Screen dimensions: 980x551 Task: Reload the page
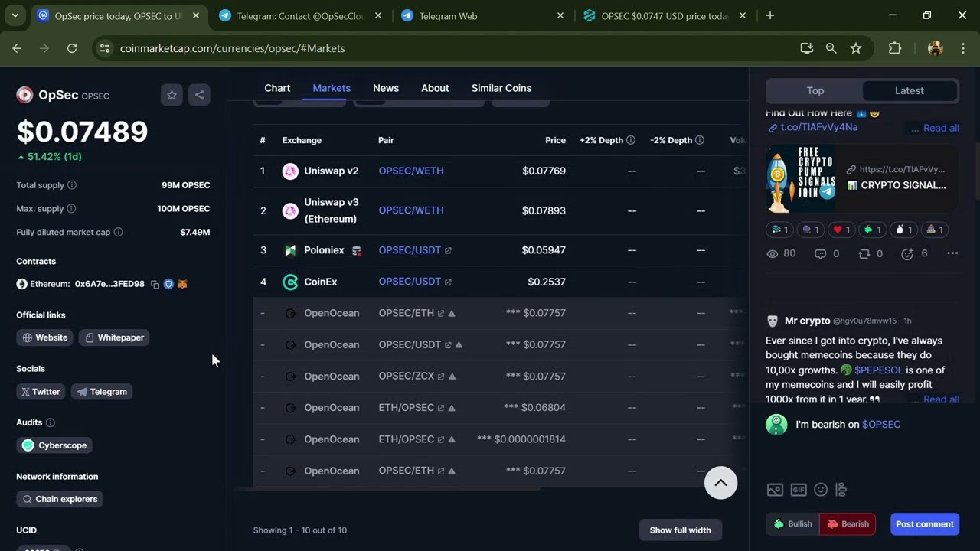pyautogui.click(x=72, y=48)
